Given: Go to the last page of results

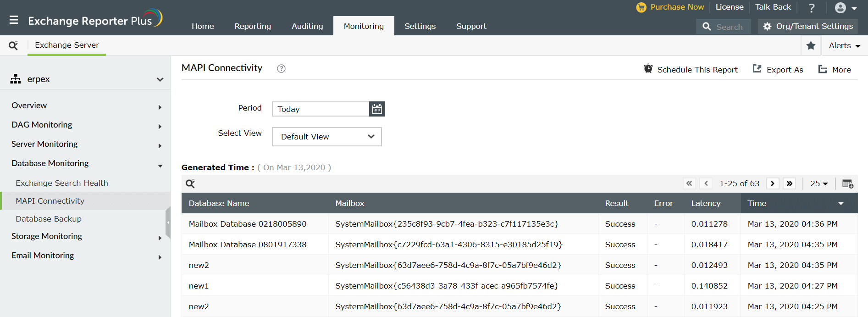Looking at the screenshot, I should tap(789, 184).
